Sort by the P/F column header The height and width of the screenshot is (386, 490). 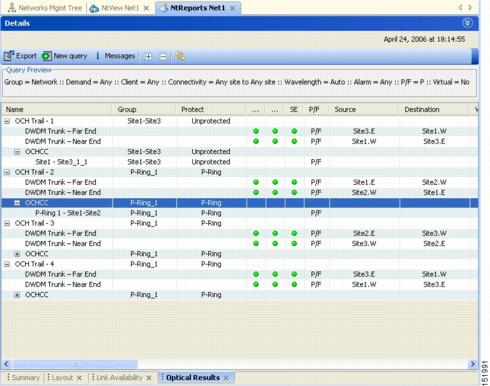click(316, 109)
